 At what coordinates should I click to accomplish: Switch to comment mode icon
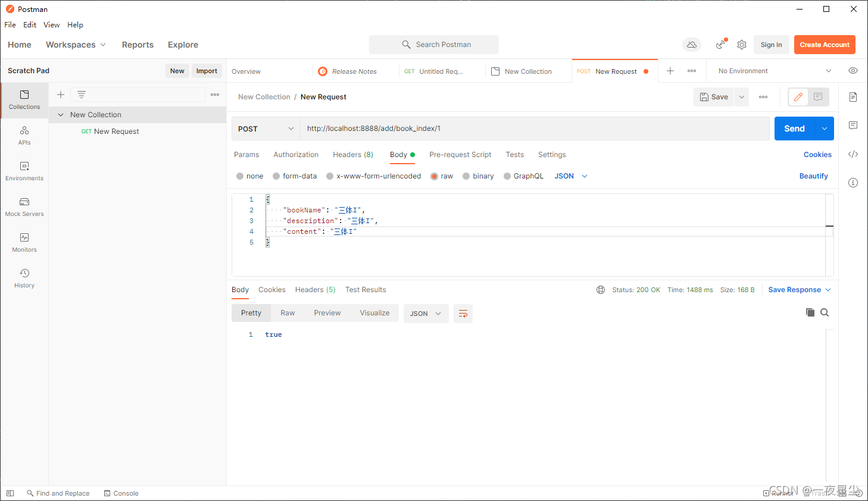point(818,97)
